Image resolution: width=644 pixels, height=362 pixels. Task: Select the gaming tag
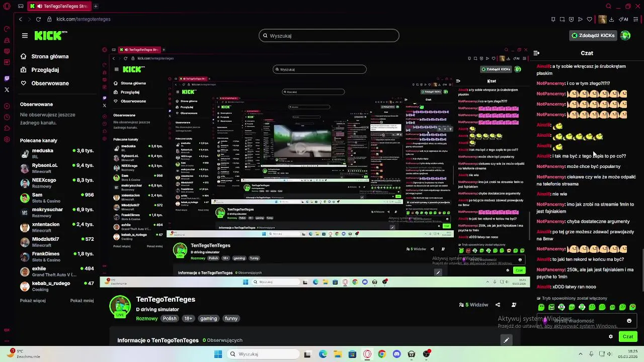click(208, 318)
